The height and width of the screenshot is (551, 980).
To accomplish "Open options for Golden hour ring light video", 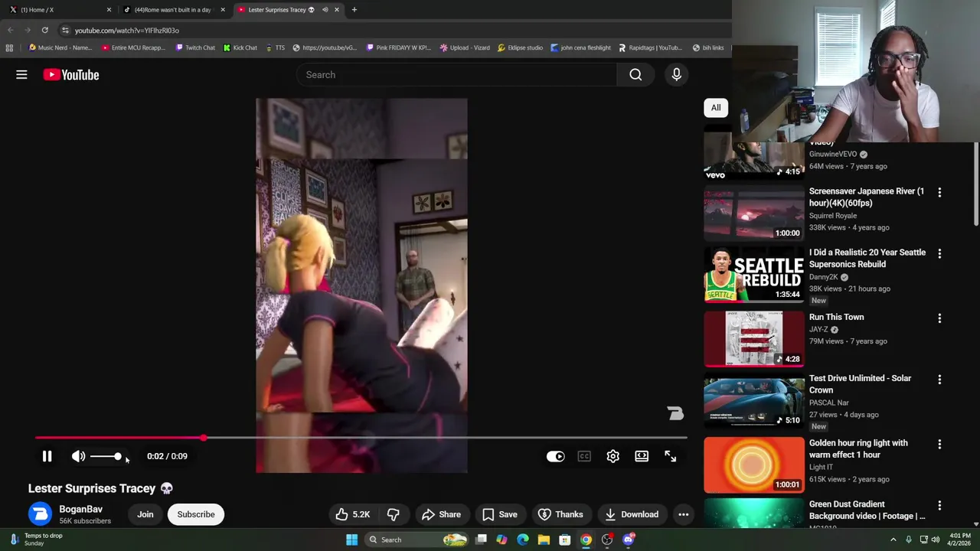I will (x=939, y=444).
